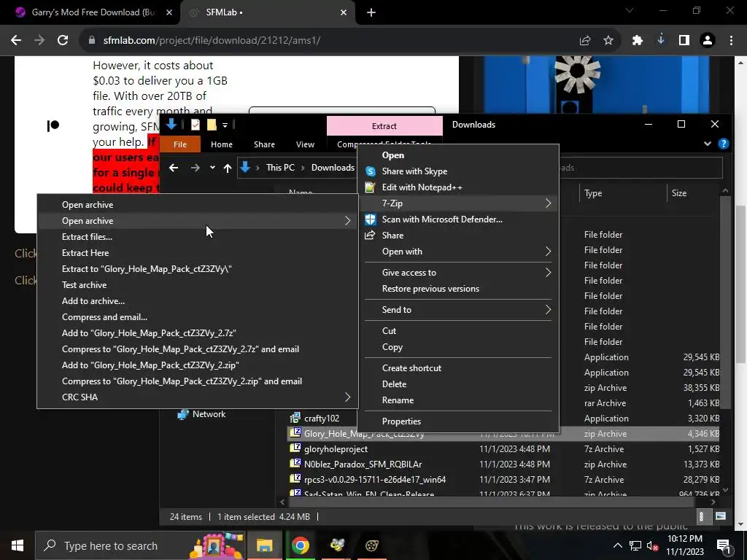Toggle Chrome side panel icon
747x560 pixels.
click(x=684, y=41)
